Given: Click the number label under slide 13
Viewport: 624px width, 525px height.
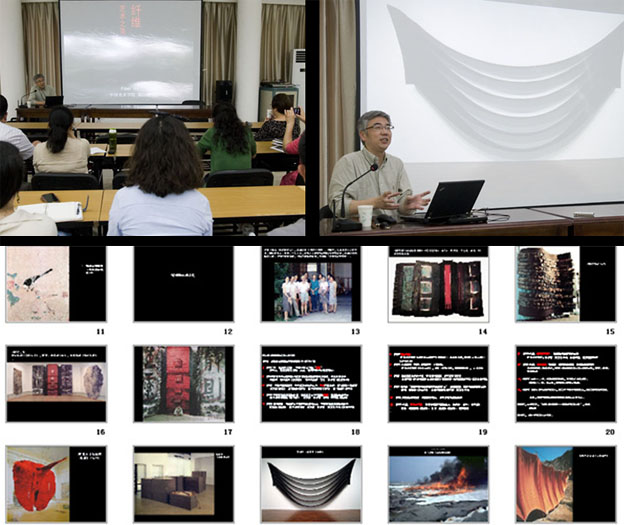Looking at the screenshot, I should point(354,330).
